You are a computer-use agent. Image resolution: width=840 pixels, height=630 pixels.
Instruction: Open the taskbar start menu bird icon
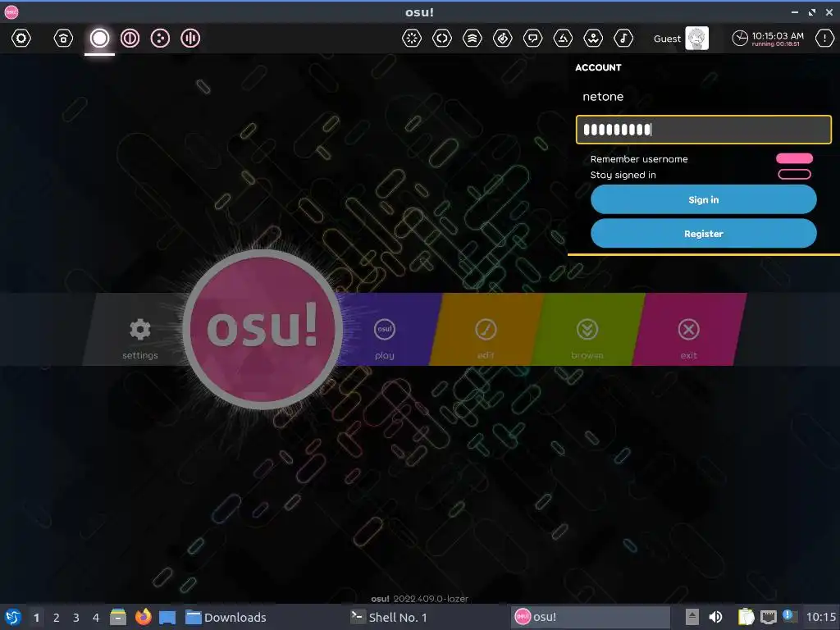(x=13, y=617)
